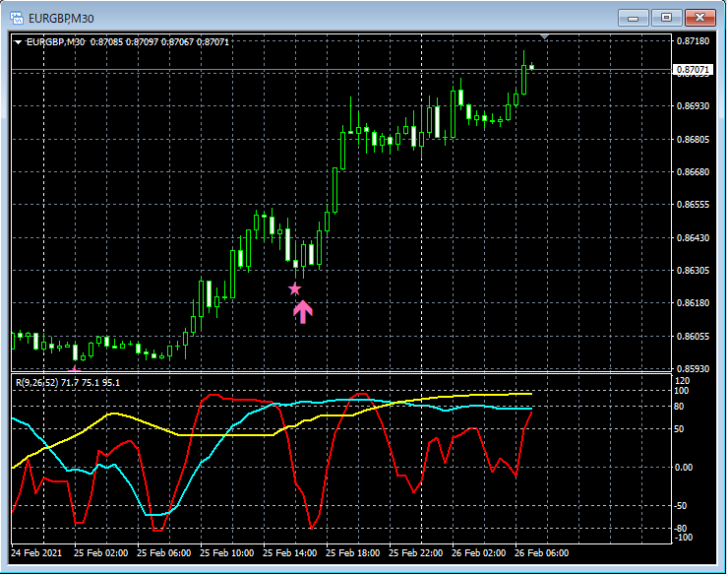Minimize the EURGBP,M30 chart window
The height and width of the screenshot is (574, 728).
633,18
